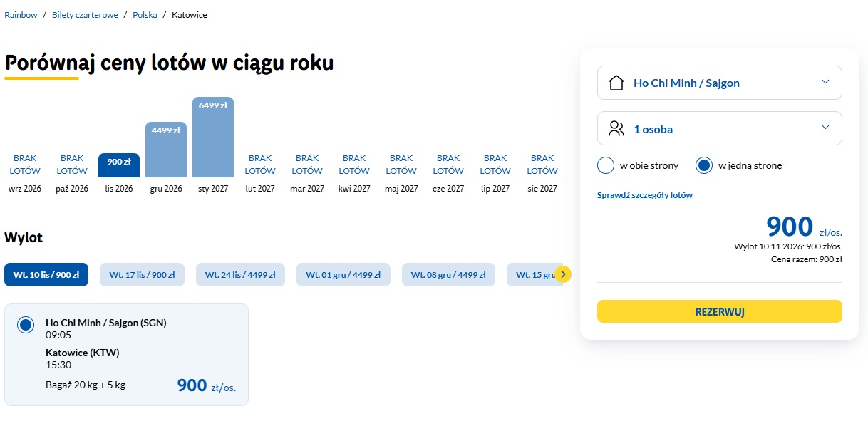This screenshot has height=431, width=868.
Task: Pick the Wt. 24 lis / 4499 zł date
Action: point(240,275)
